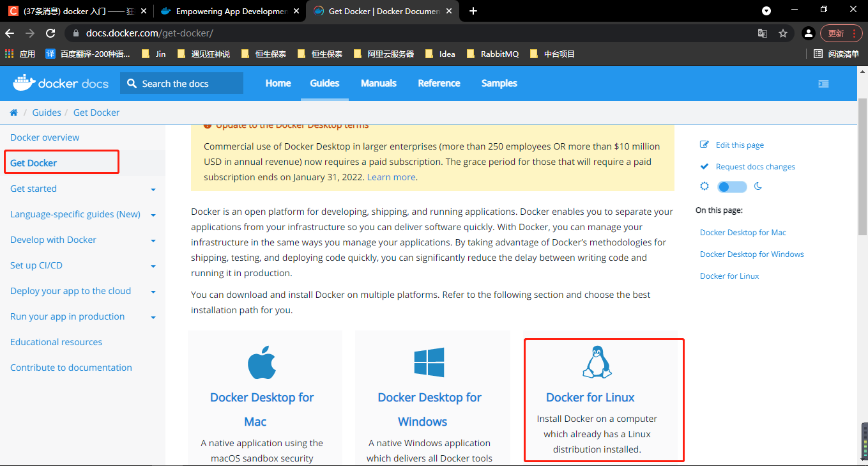This screenshot has height=466, width=868.
Task: Open Docker overview in sidebar
Action: (45, 137)
